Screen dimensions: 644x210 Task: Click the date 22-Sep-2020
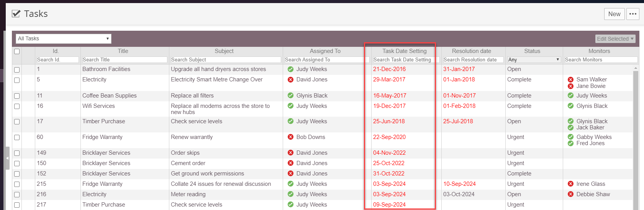pos(389,137)
